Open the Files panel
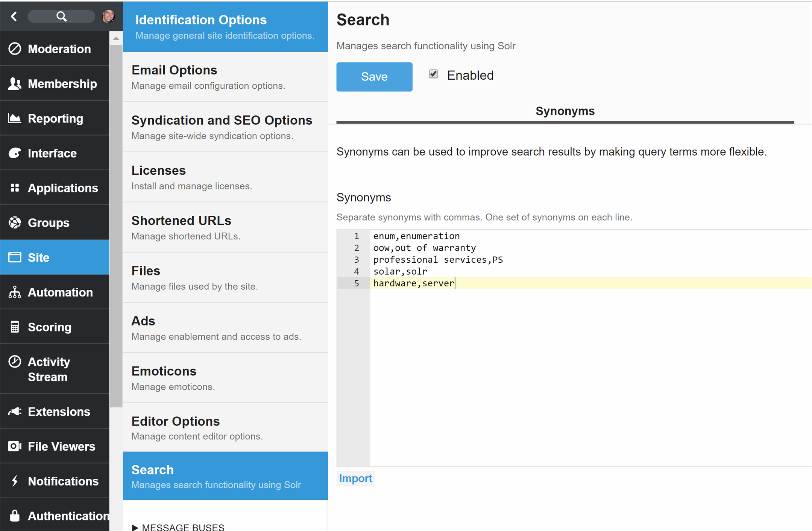The image size is (812, 531). [226, 278]
